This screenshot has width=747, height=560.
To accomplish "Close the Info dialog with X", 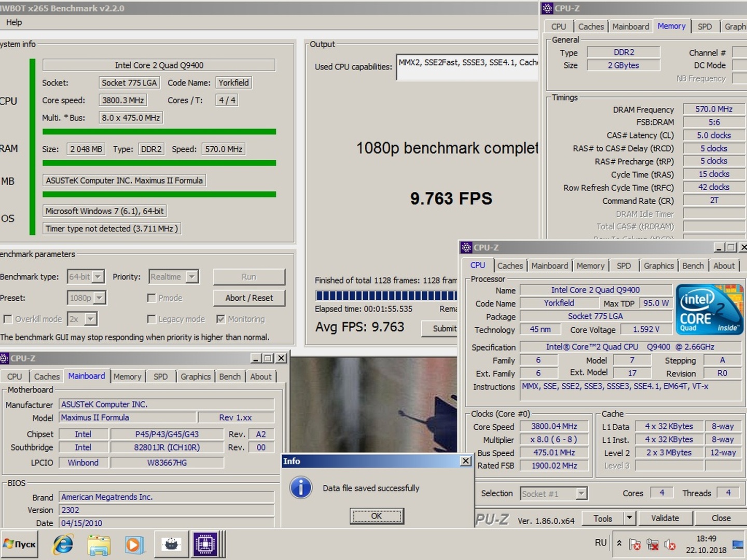I will 466,461.
